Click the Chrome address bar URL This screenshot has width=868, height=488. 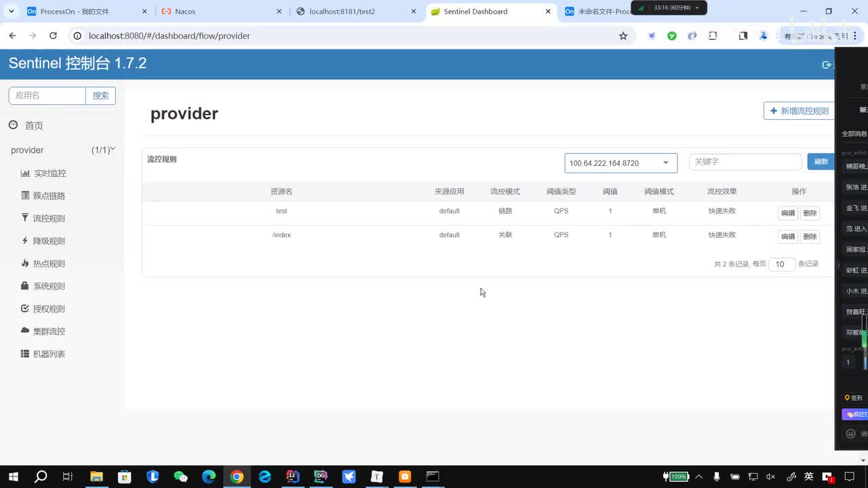[169, 36]
